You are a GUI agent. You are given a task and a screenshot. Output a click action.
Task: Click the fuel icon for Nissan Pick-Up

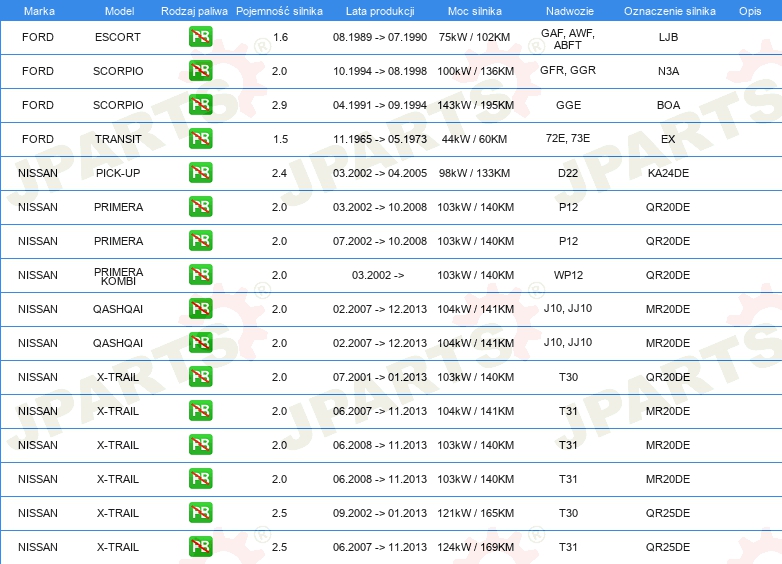tap(200, 173)
